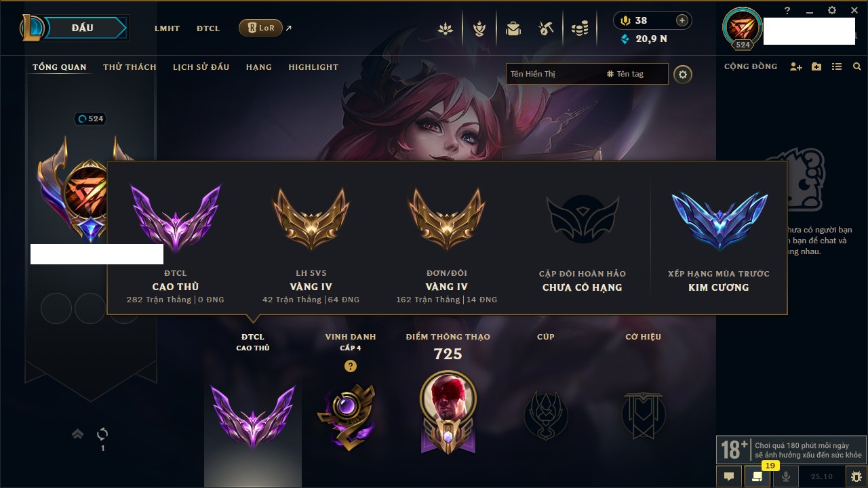Viewport: 868px width, 488px height.
Task: Search the friends list magnifier icon
Action: [x=857, y=66]
